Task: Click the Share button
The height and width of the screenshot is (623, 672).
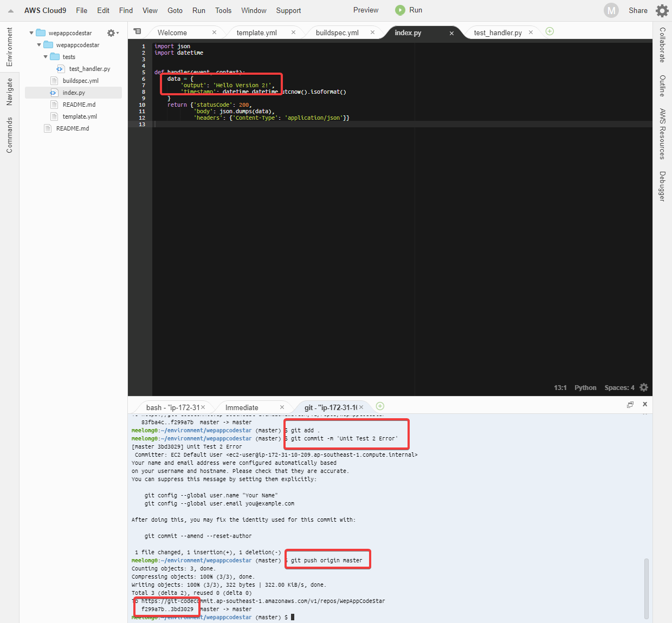Action: (638, 10)
